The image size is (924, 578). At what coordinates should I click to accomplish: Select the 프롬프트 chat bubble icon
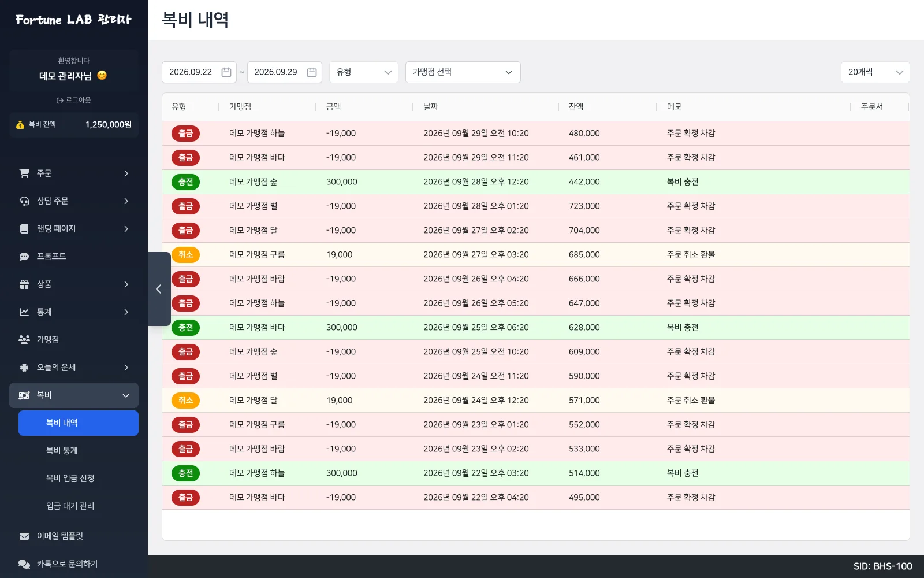(24, 256)
